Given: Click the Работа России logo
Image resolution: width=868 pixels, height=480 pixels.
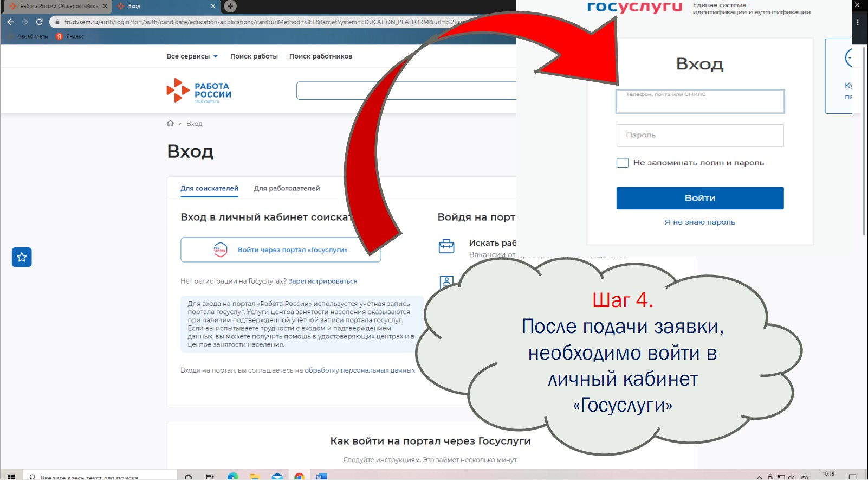Looking at the screenshot, I should pyautogui.click(x=199, y=91).
